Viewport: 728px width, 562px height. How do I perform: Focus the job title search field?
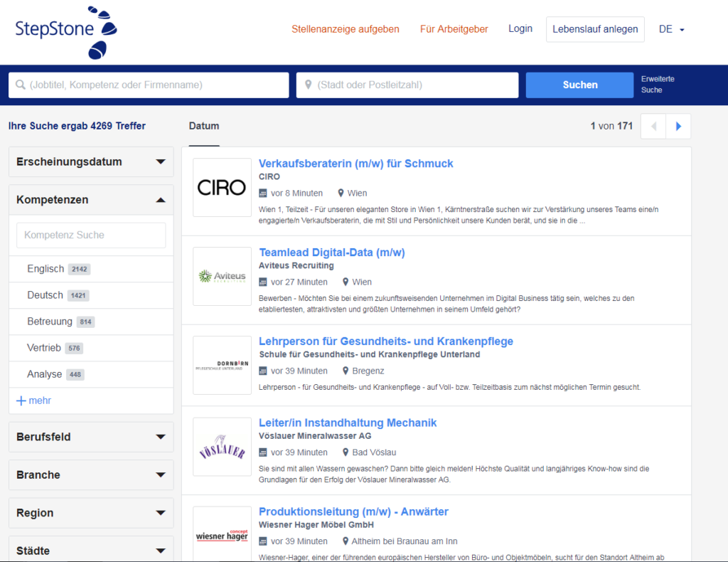click(149, 85)
